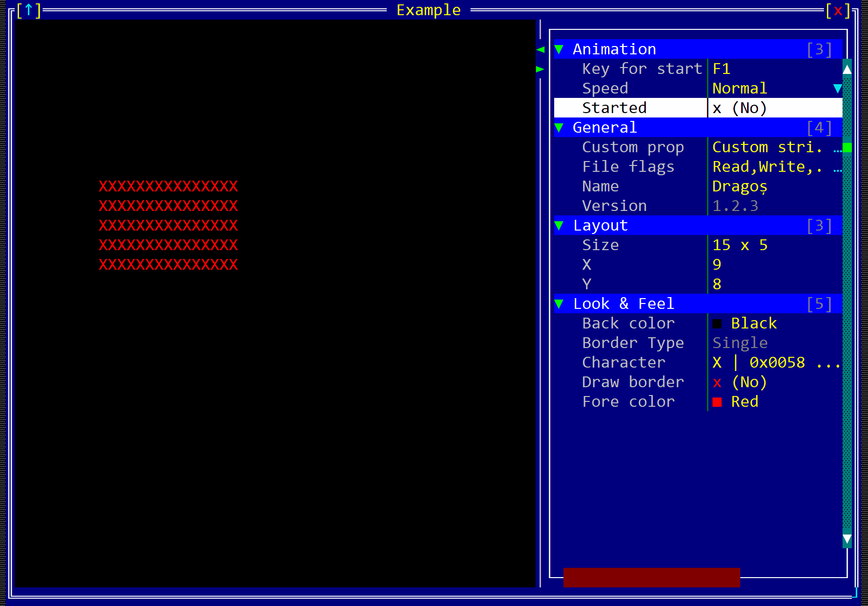Click the green left splitter arrow
The width and height of the screenshot is (868, 606).
coord(540,49)
